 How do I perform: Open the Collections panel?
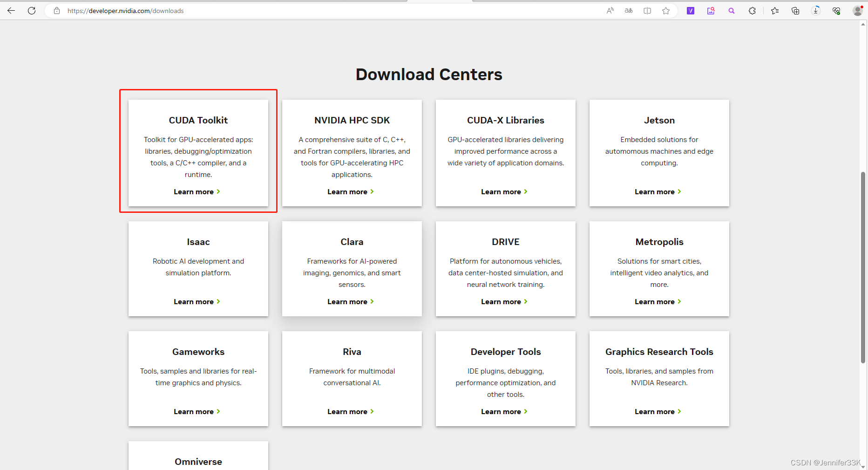[795, 11]
